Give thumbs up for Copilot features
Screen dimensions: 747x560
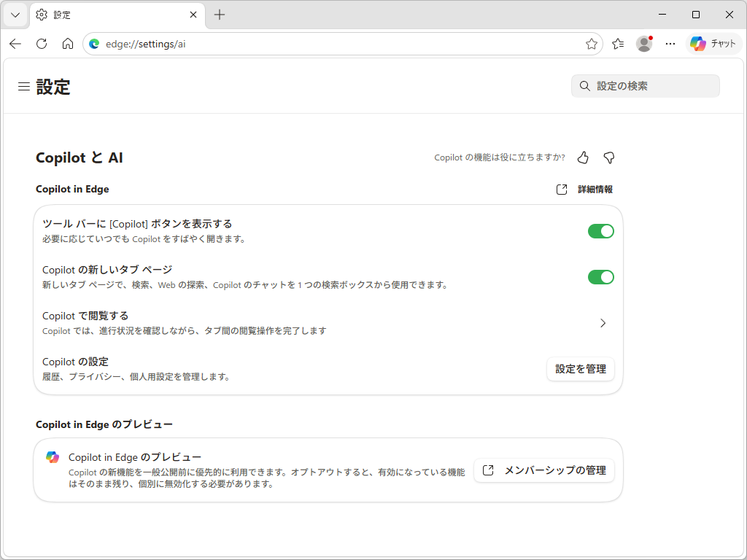coord(583,157)
